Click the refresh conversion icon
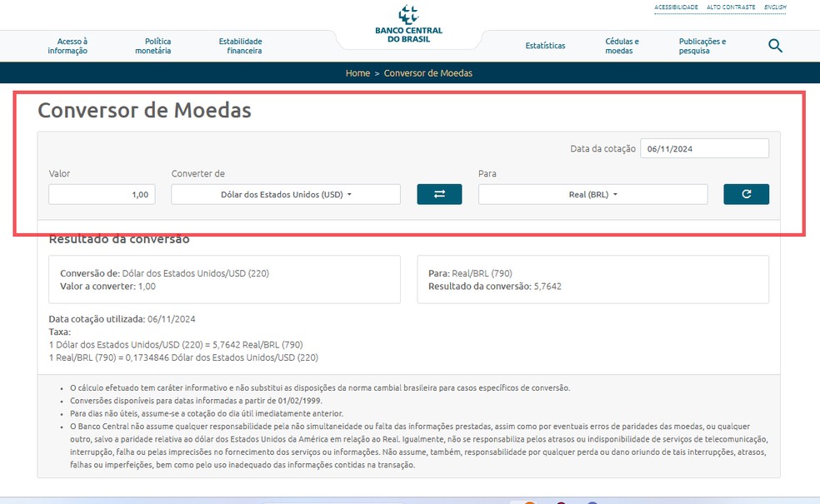This screenshot has width=820, height=504. (746, 193)
